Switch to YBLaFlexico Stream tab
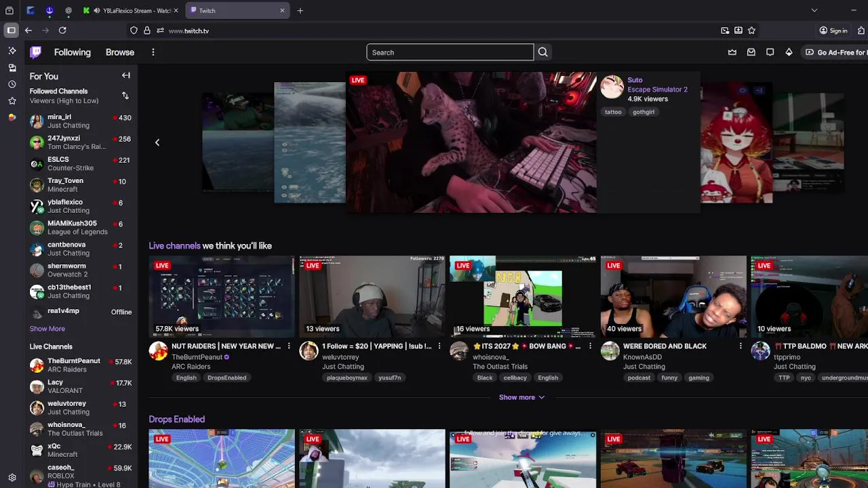The width and height of the screenshot is (868, 488). [x=132, y=10]
